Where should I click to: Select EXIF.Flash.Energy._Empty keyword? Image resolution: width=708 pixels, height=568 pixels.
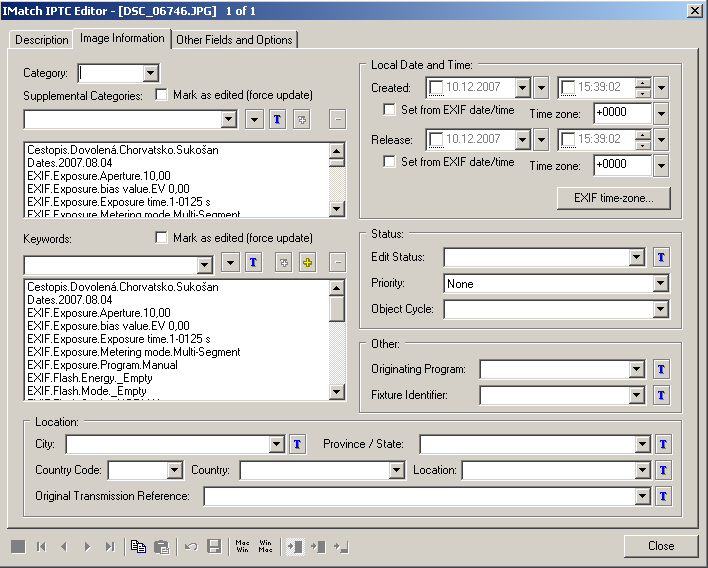coord(90,378)
